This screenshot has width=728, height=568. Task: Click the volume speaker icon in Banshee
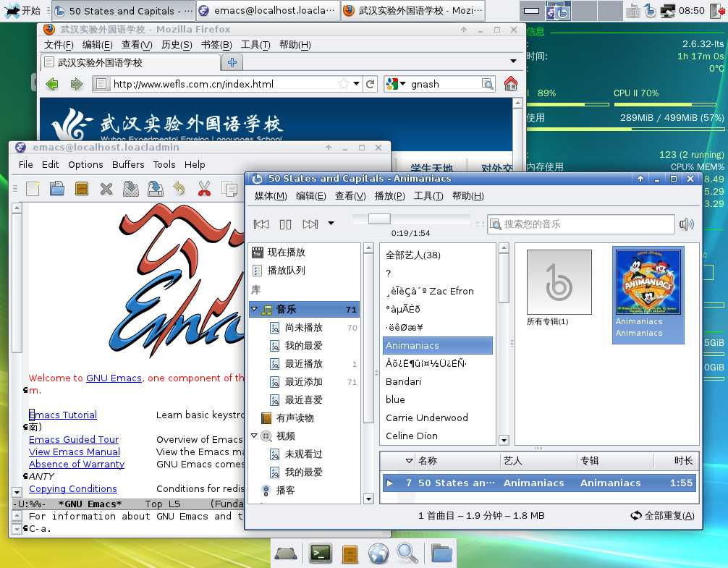[x=687, y=224]
